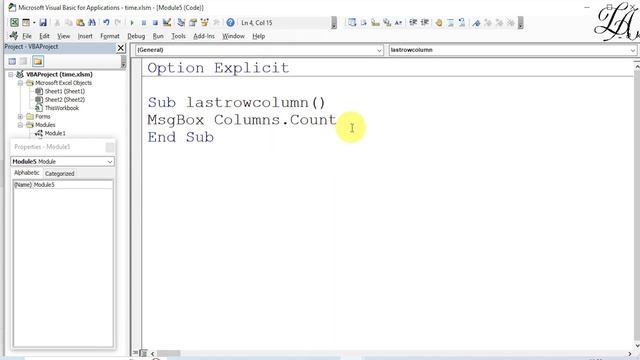The image size is (640, 360).
Task: Open Visual Basic Help icon
Action: pos(231,22)
